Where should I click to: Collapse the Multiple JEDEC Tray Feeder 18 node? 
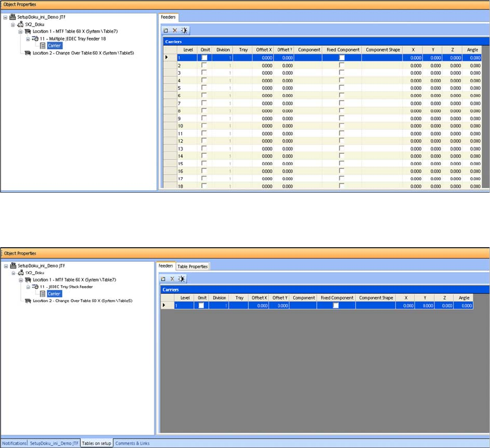(x=28, y=39)
